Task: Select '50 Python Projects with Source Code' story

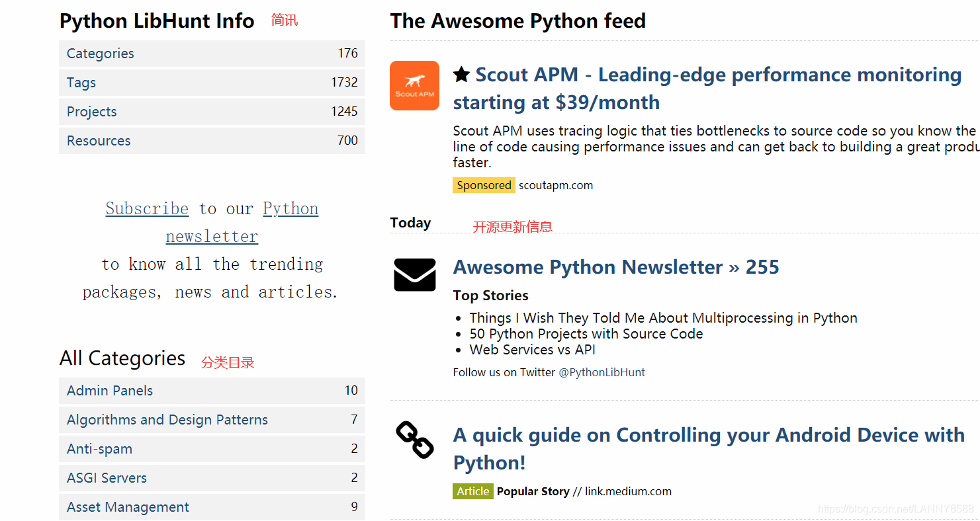Action: click(586, 334)
